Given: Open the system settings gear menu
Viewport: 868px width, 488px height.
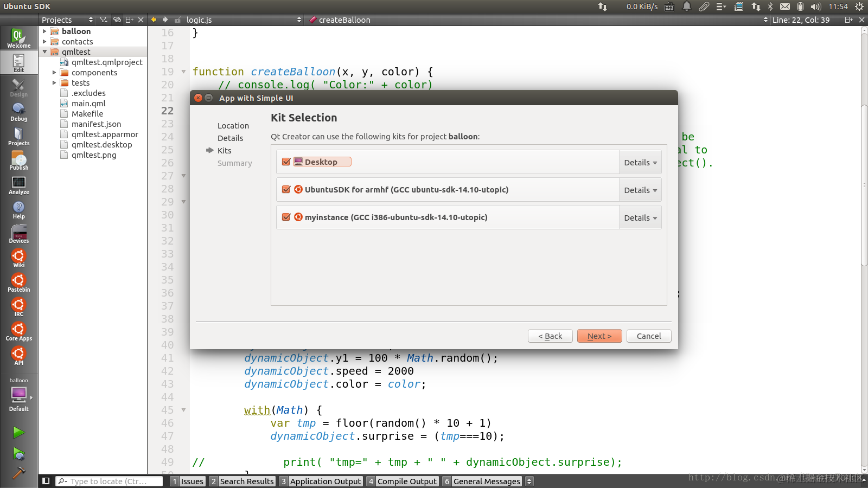Looking at the screenshot, I should click(859, 7).
